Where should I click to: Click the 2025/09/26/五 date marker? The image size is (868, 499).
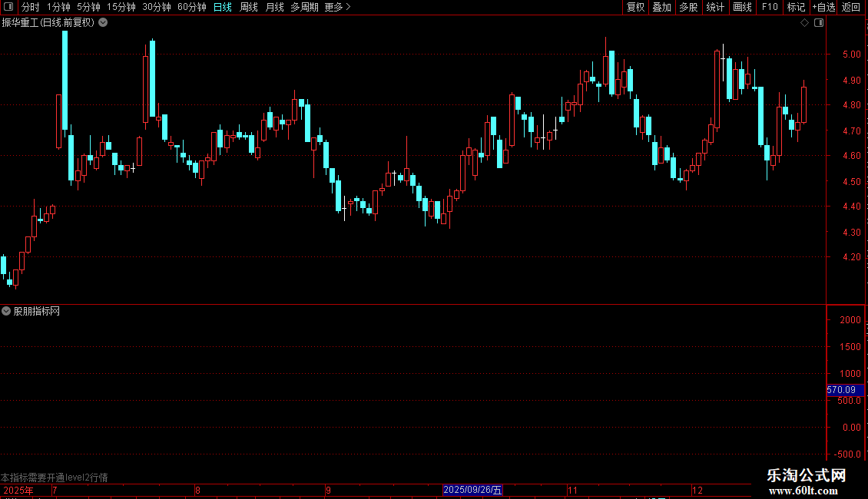point(472,490)
